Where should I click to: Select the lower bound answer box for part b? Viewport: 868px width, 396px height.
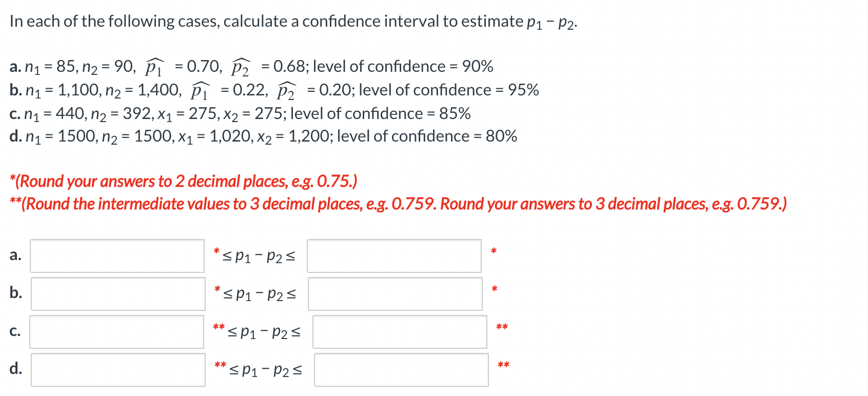[118, 294]
